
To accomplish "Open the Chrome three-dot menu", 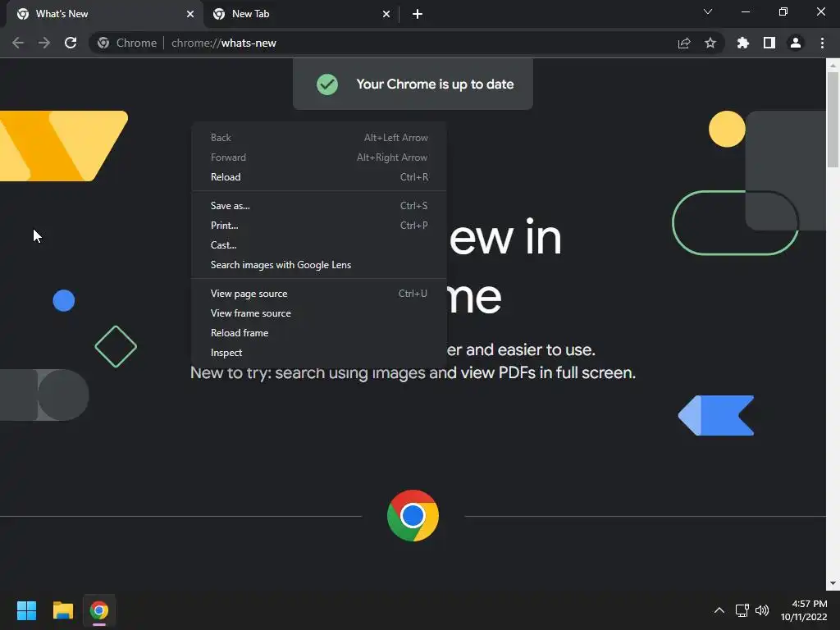I will (822, 43).
